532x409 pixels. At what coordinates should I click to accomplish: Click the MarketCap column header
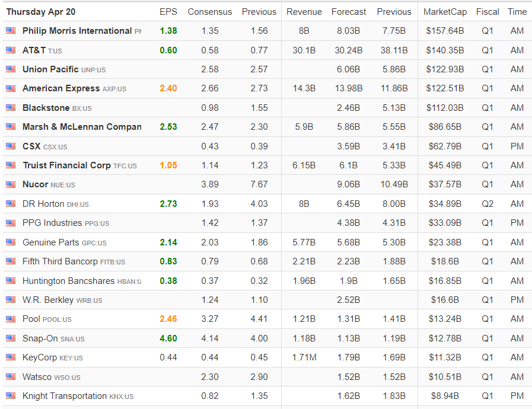(x=445, y=12)
